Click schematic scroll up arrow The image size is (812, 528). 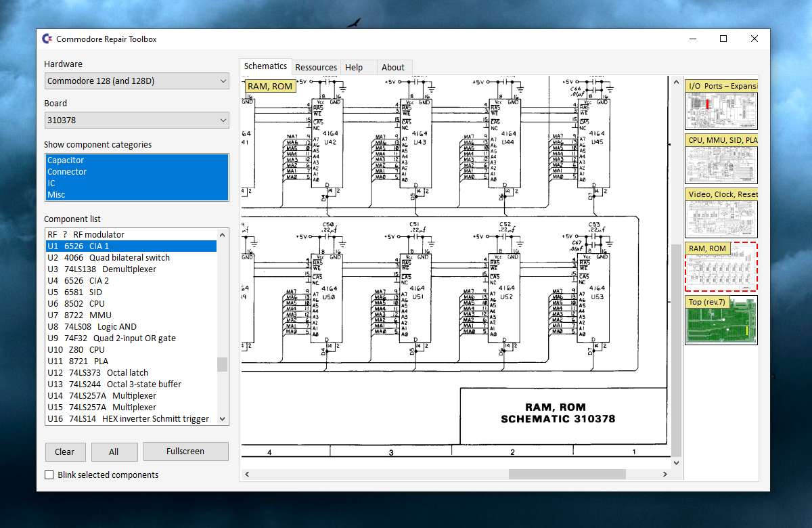676,81
